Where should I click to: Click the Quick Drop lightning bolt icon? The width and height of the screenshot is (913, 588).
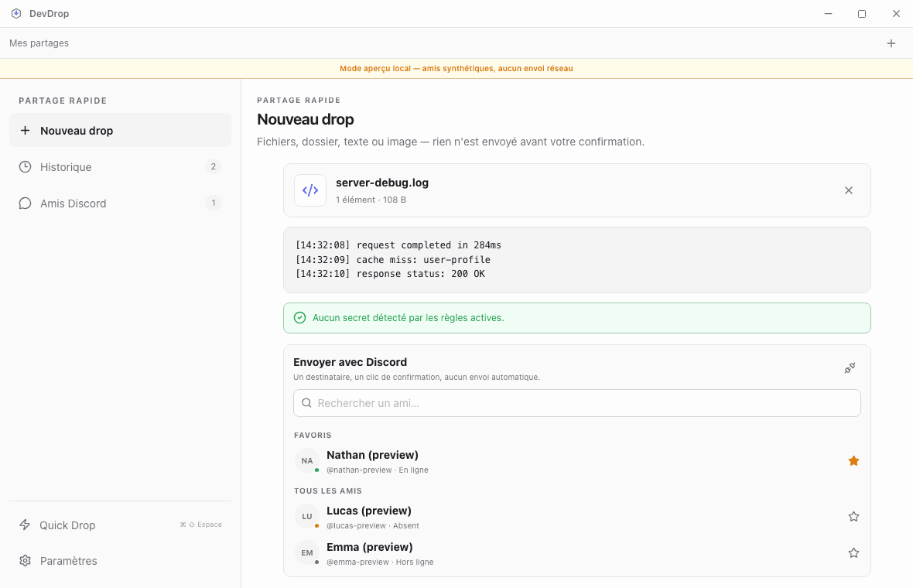tap(25, 525)
